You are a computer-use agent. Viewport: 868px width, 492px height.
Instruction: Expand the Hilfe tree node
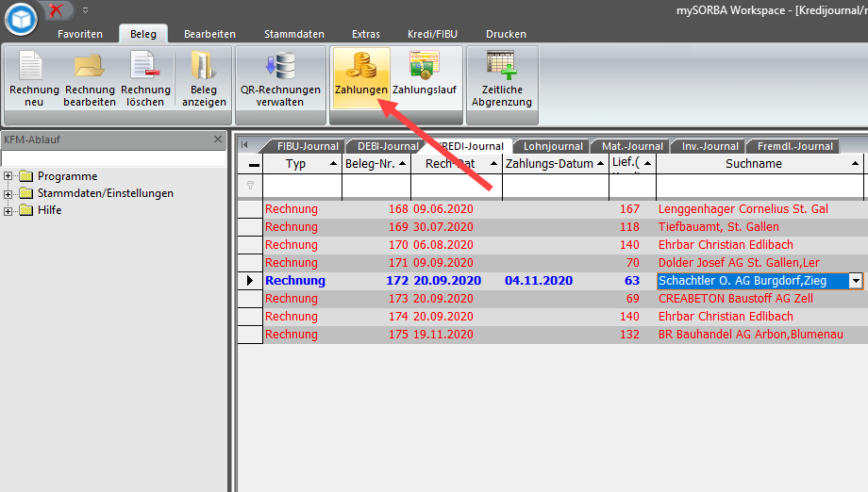pyautogui.click(x=8, y=210)
